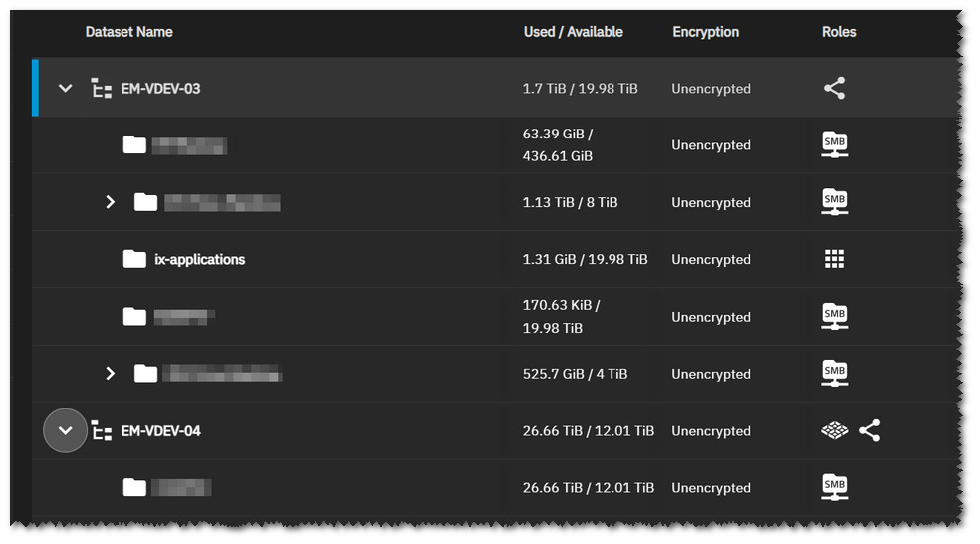Image resolution: width=980 pixels, height=544 pixels.
Task: Select the EM-VDEV-03 root dataset name
Action: pos(160,88)
